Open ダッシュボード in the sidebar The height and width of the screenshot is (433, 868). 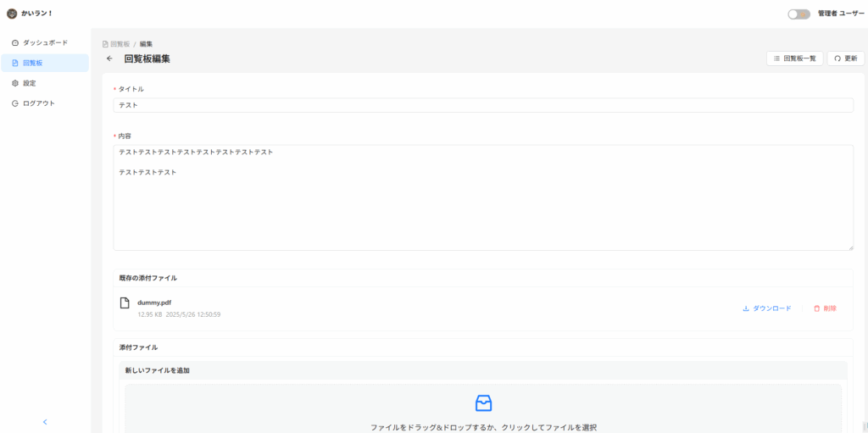45,42
